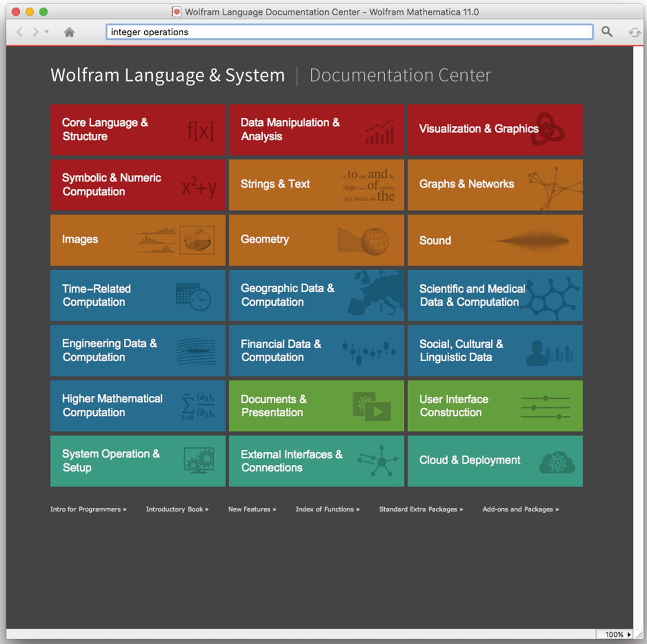Click the audio waveform icon
The height and width of the screenshot is (644, 647).
531,241
